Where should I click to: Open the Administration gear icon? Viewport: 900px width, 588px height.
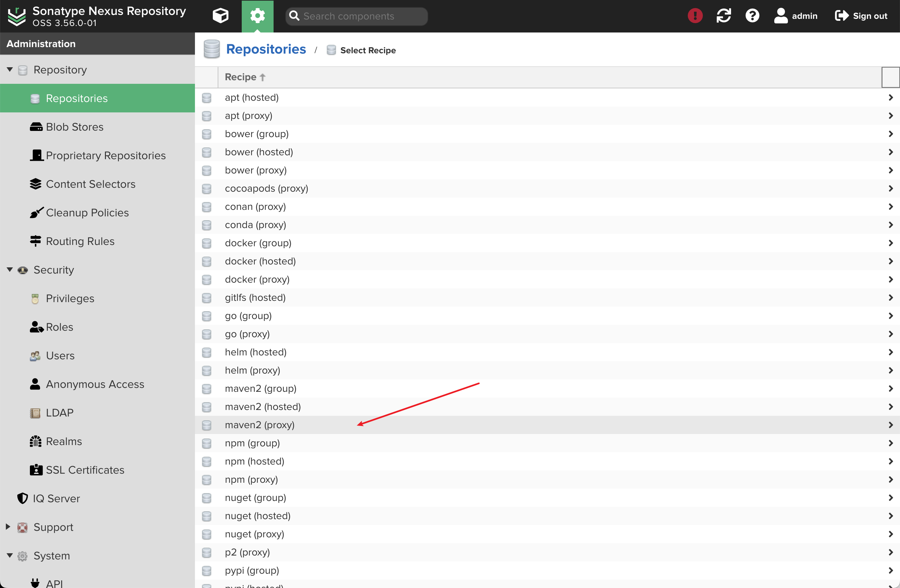pyautogui.click(x=258, y=16)
